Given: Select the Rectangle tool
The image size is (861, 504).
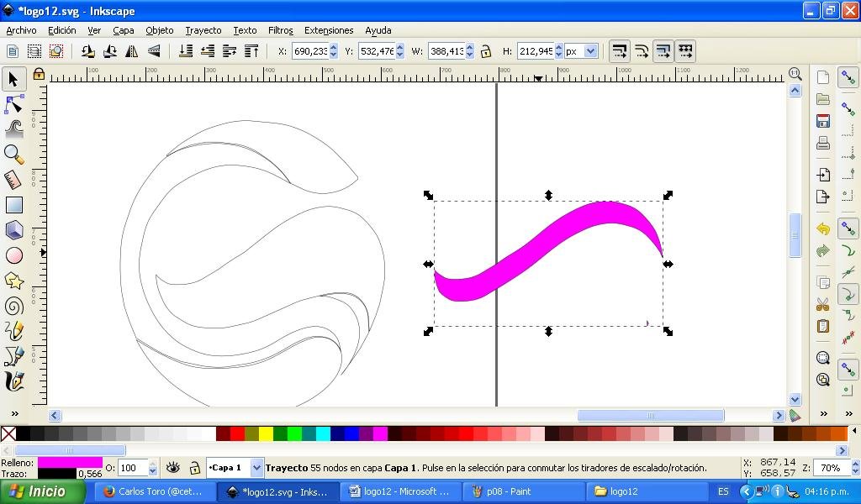Looking at the screenshot, I should 13,205.
